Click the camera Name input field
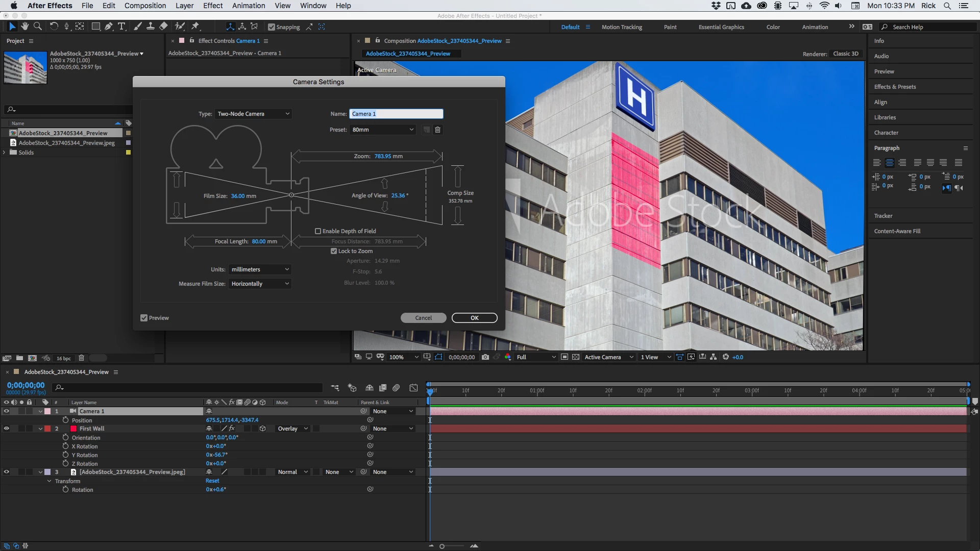This screenshot has height=551, width=980. pos(396,114)
